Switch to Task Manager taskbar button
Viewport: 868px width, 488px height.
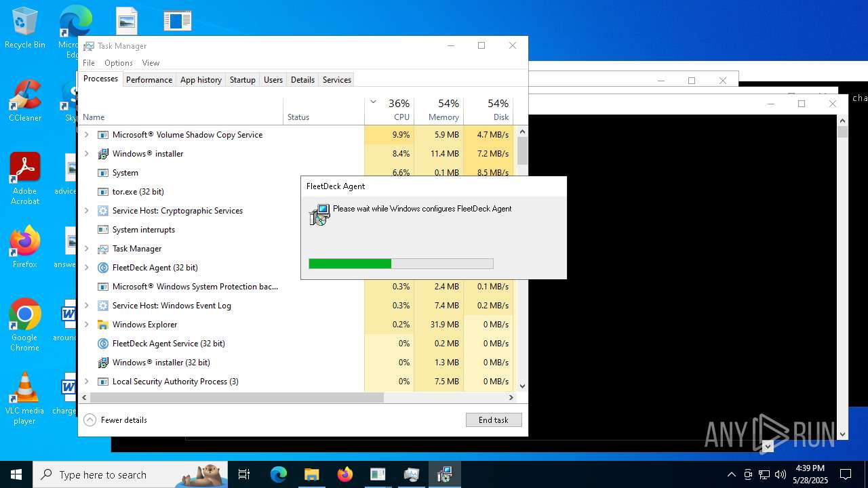point(411,474)
